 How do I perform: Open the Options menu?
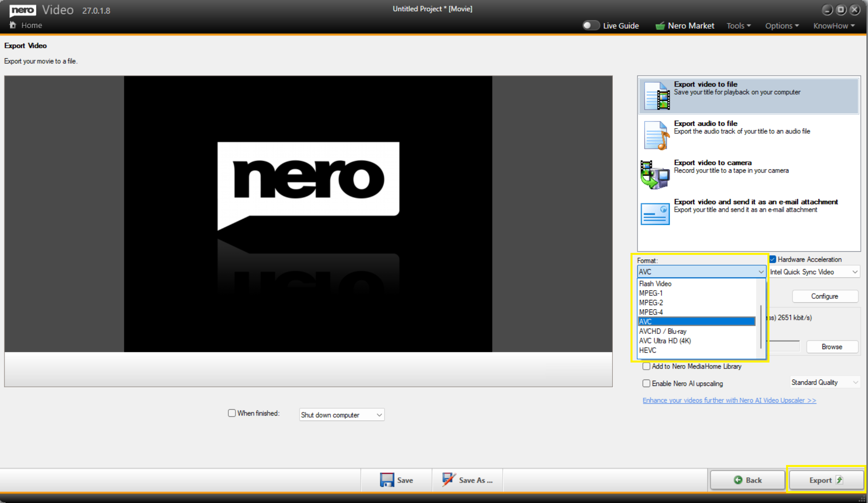[x=782, y=26]
